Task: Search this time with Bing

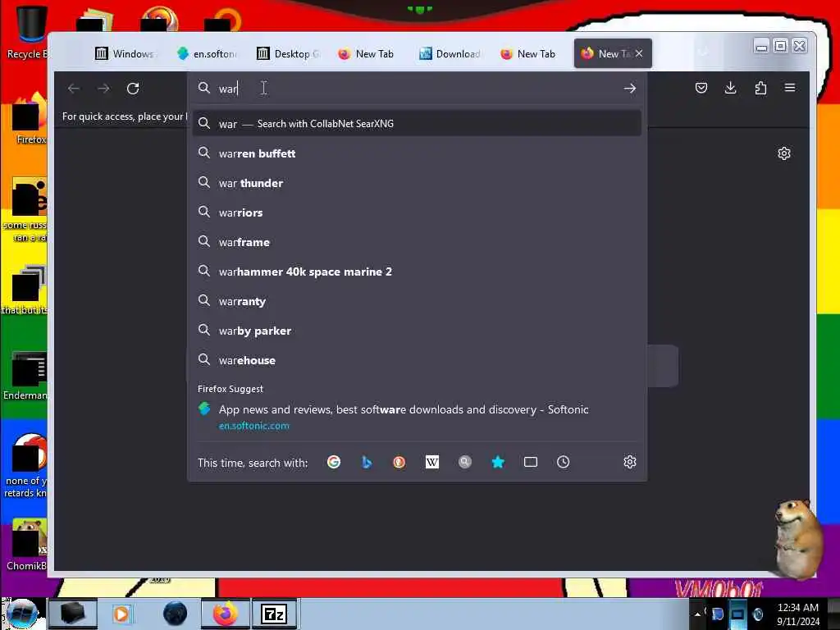Action: pyautogui.click(x=367, y=462)
